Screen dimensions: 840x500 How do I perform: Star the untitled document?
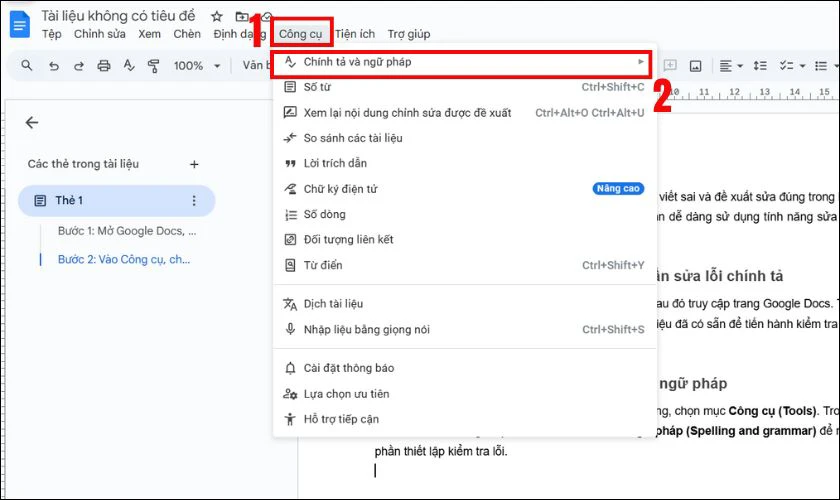pyautogui.click(x=216, y=16)
